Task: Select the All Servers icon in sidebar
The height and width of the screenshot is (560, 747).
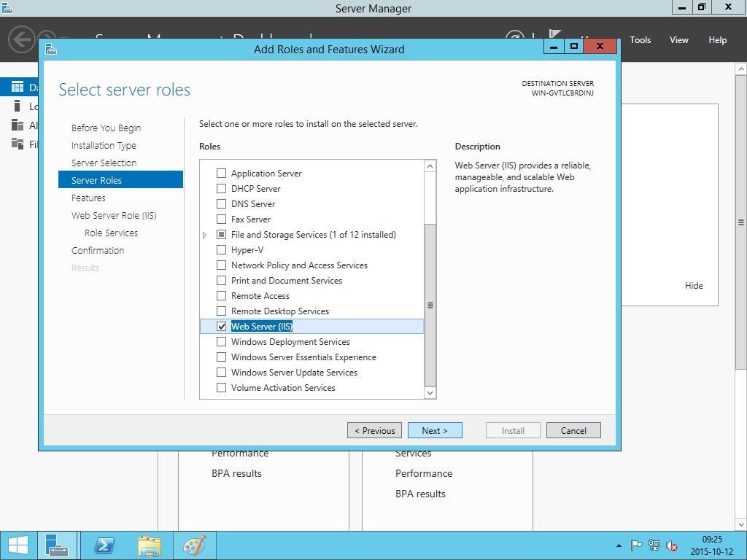Action: pyautogui.click(x=18, y=125)
